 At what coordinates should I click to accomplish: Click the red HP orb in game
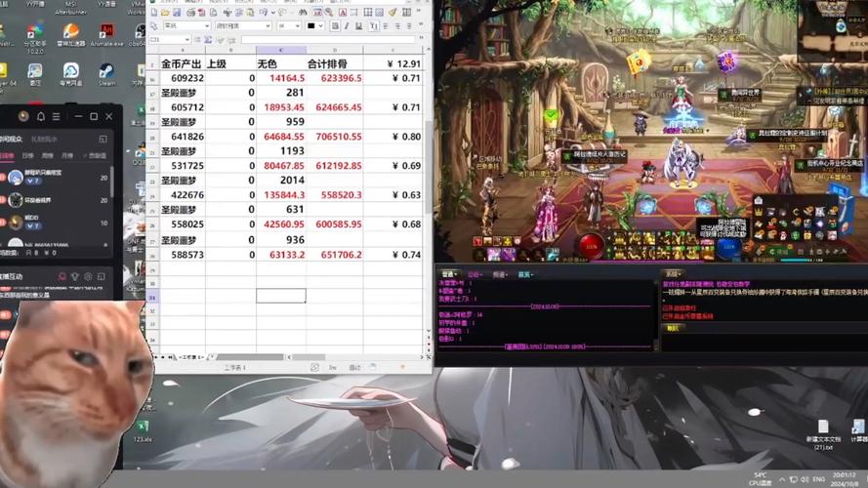pyautogui.click(x=591, y=246)
